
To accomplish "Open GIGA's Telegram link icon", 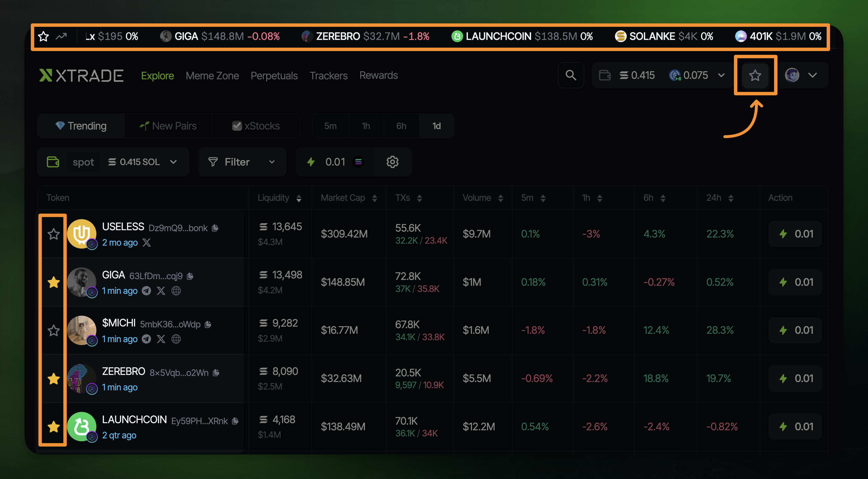I will pyautogui.click(x=146, y=291).
